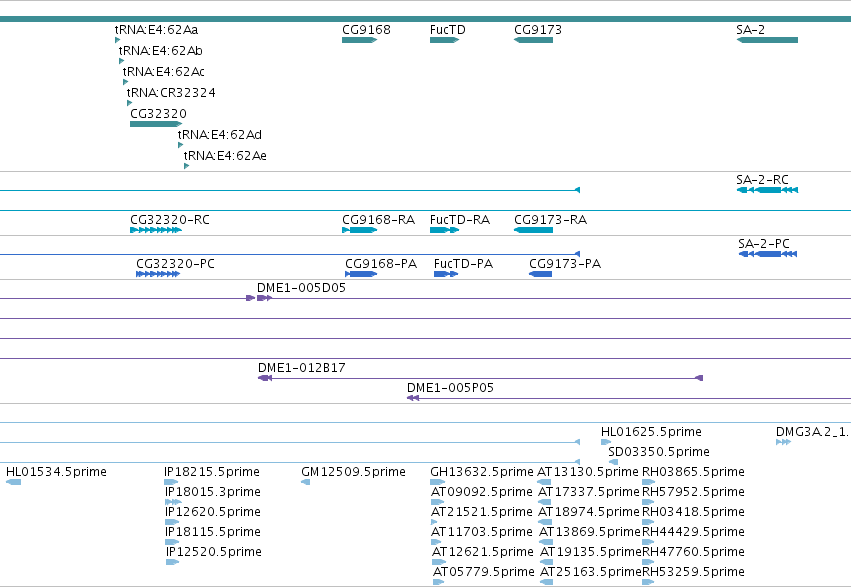Viewport: 851px width, 587px height.
Task: Select the tRNA:E4:62Ac label
Action: (x=163, y=72)
